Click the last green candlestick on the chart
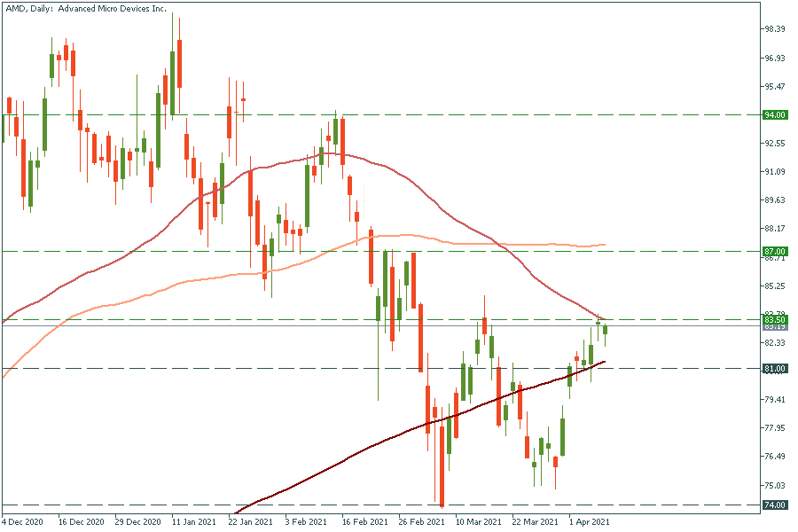 606,332
